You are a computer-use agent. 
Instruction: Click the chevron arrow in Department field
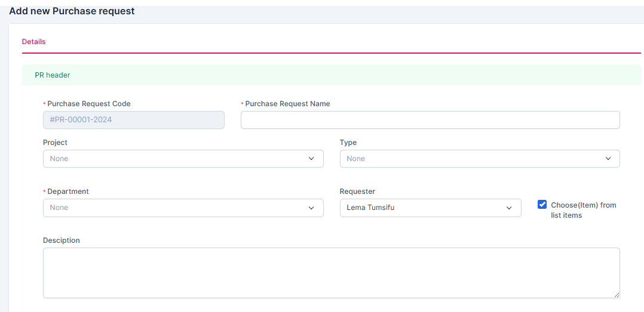click(311, 208)
